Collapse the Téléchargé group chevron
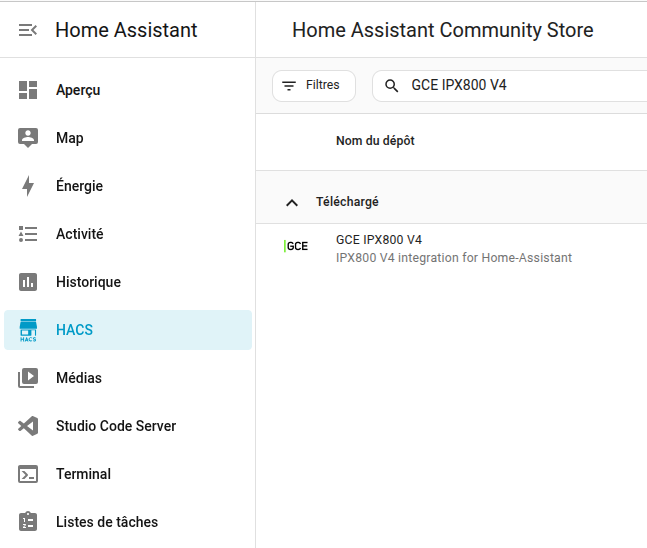 click(x=292, y=202)
